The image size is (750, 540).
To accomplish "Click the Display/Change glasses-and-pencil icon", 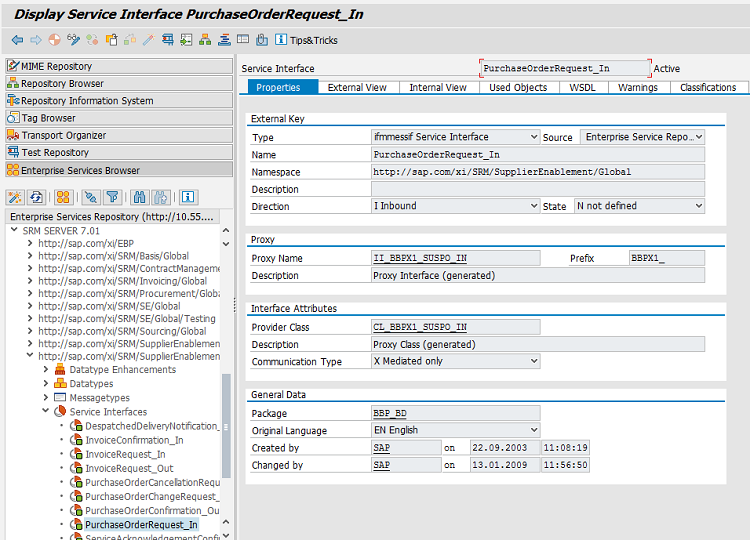I will tap(73, 40).
